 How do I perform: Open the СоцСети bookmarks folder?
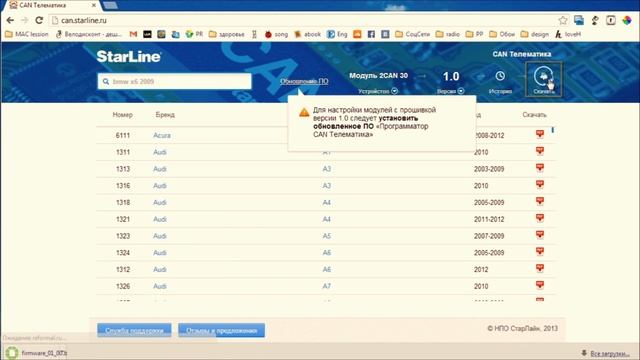(413, 34)
